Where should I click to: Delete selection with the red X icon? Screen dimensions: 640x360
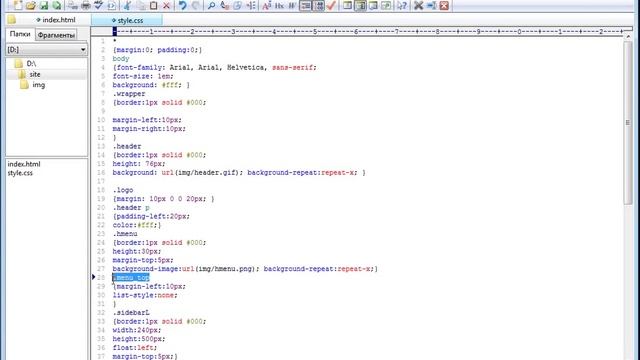[167, 5]
